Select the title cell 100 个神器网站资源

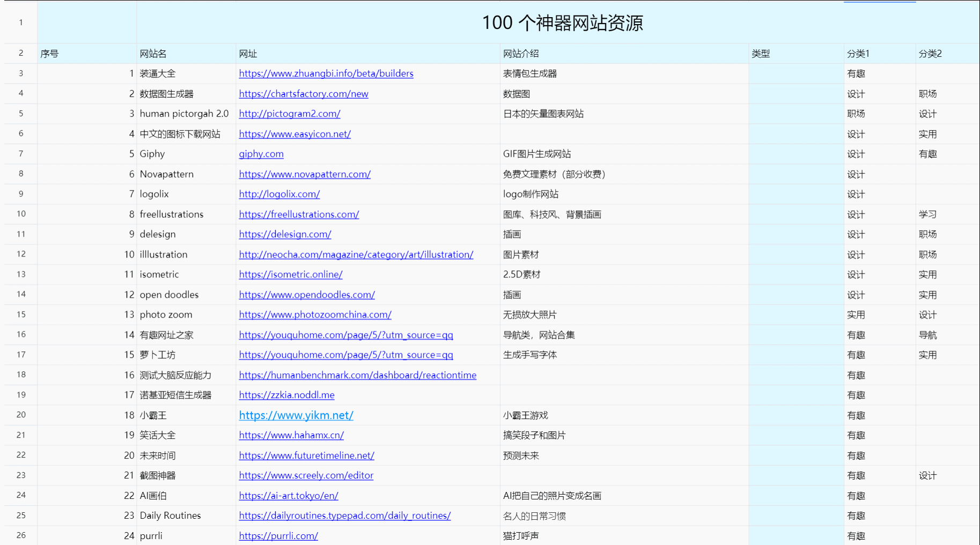coord(563,23)
